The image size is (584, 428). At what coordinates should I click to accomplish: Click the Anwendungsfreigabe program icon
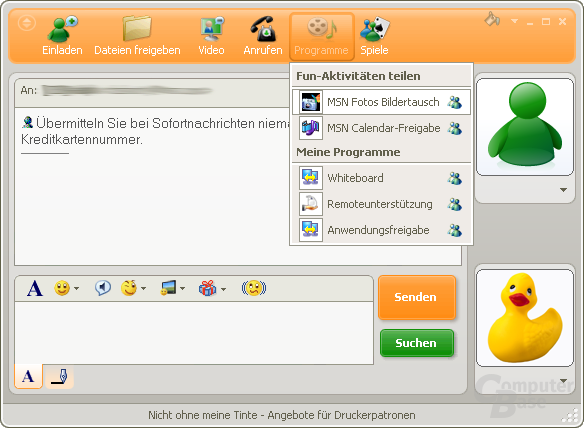tap(311, 230)
